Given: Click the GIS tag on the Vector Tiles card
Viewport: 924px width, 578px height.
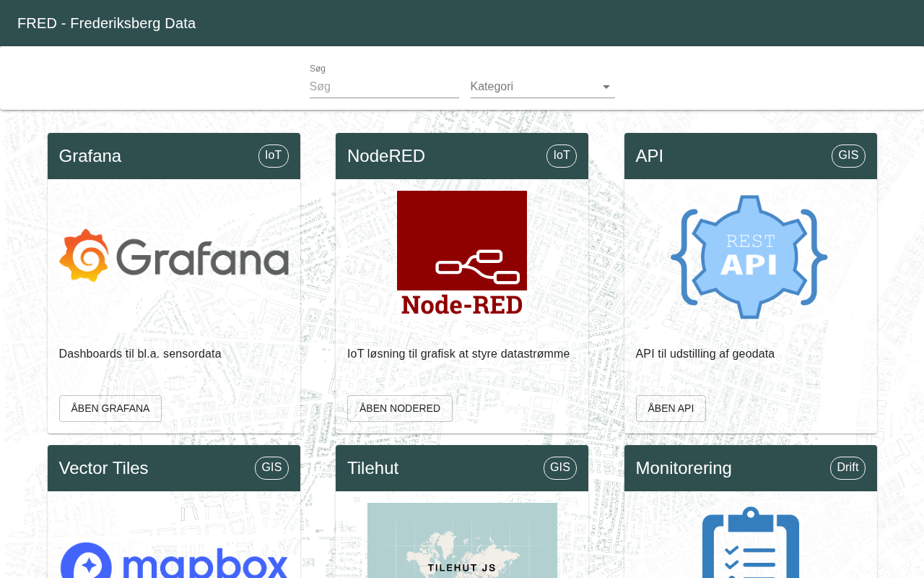Looking at the screenshot, I should 271,467.
